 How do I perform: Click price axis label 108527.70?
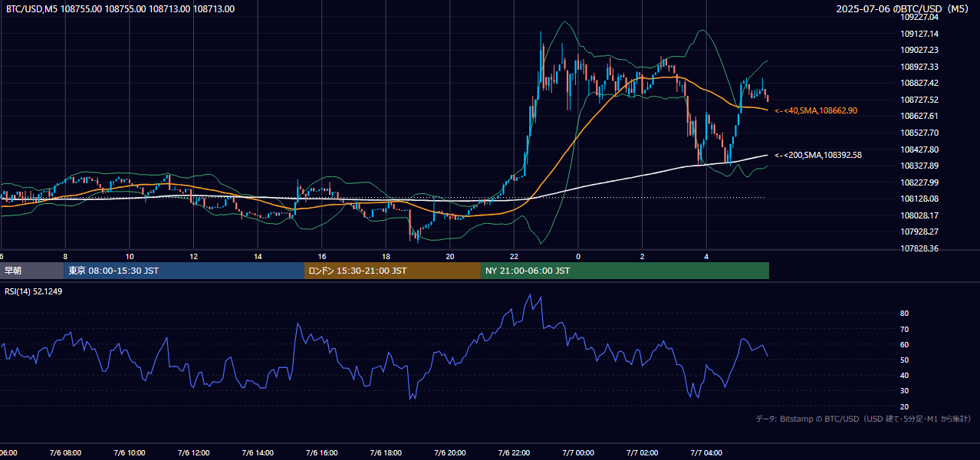pyautogui.click(x=919, y=133)
